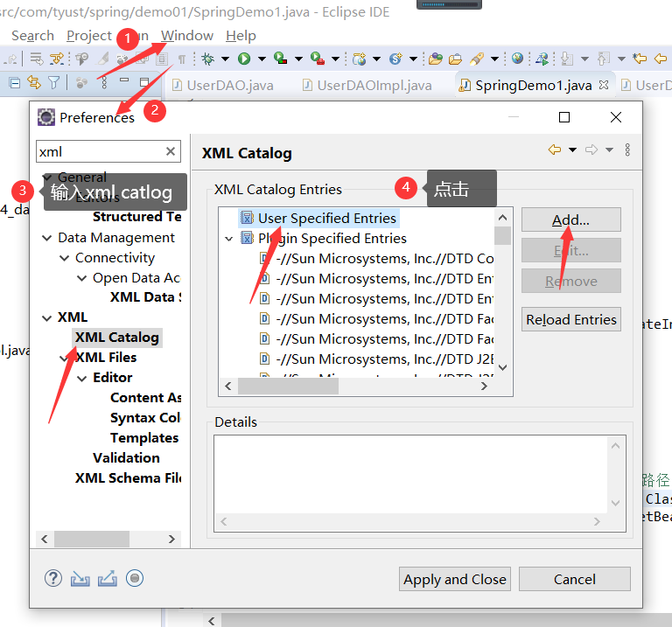Click the Import preferences icon
Image resolution: width=672 pixels, height=627 pixels.
(x=80, y=579)
